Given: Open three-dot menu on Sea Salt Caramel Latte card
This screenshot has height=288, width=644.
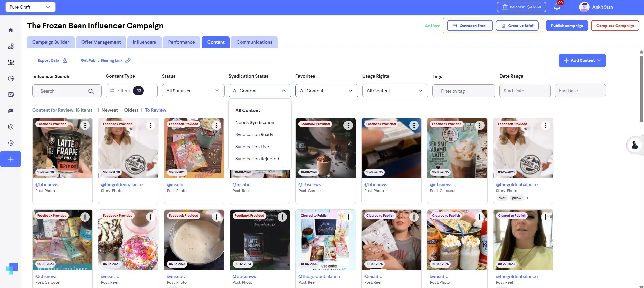Looking at the screenshot, I should (x=480, y=125).
